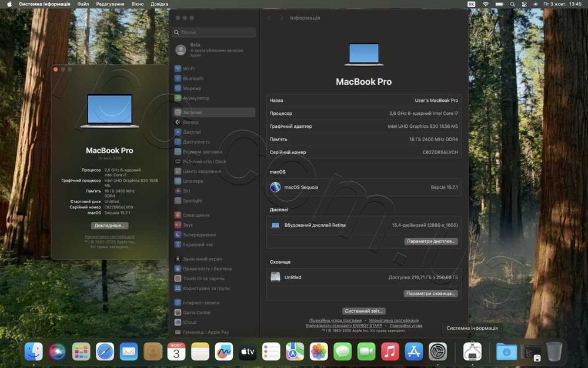Select Загальні in the sidebar
The image size is (588, 368).
point(214,112)
